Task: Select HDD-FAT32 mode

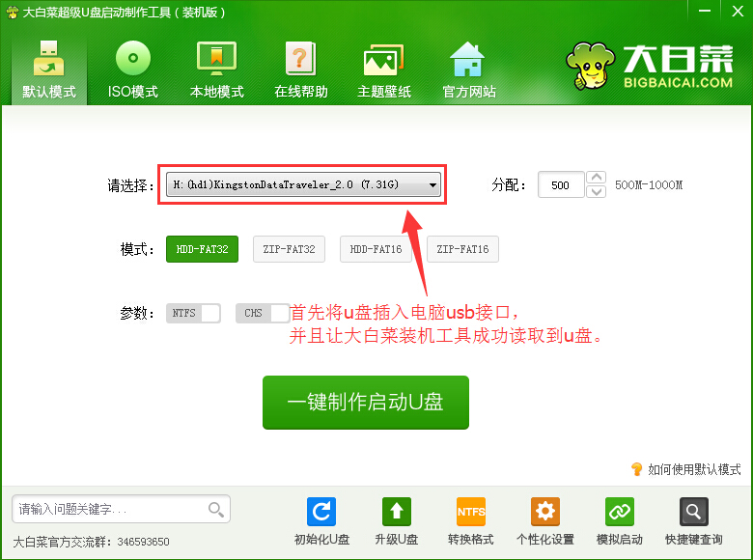Action: click(202, 249)
